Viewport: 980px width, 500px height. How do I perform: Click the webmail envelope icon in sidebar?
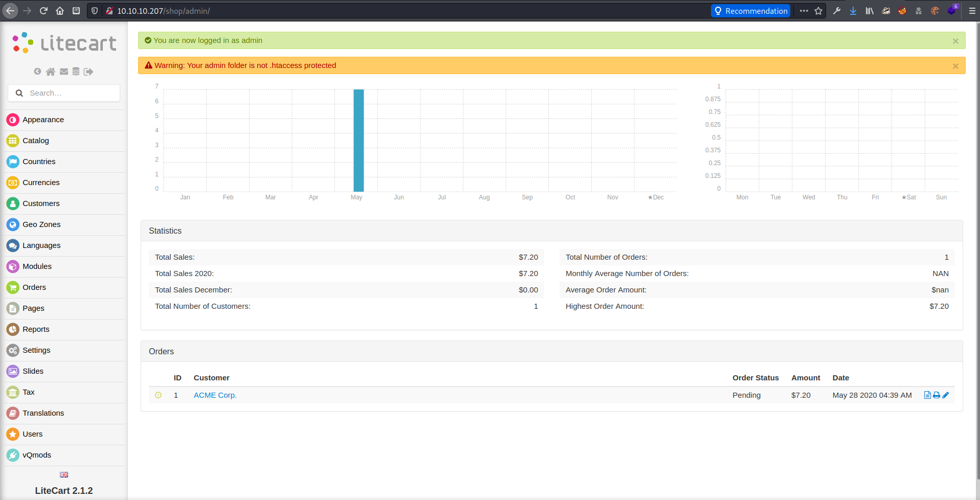(64, 72)
